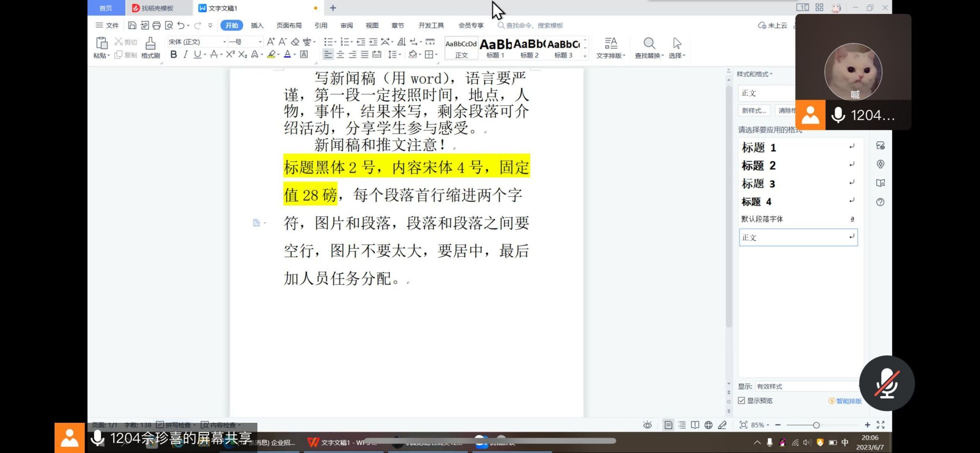The width and height of the screenshot is (980, 453).
Task: Open the 插入 ribbon tab
Action: [x=257, y=25]
